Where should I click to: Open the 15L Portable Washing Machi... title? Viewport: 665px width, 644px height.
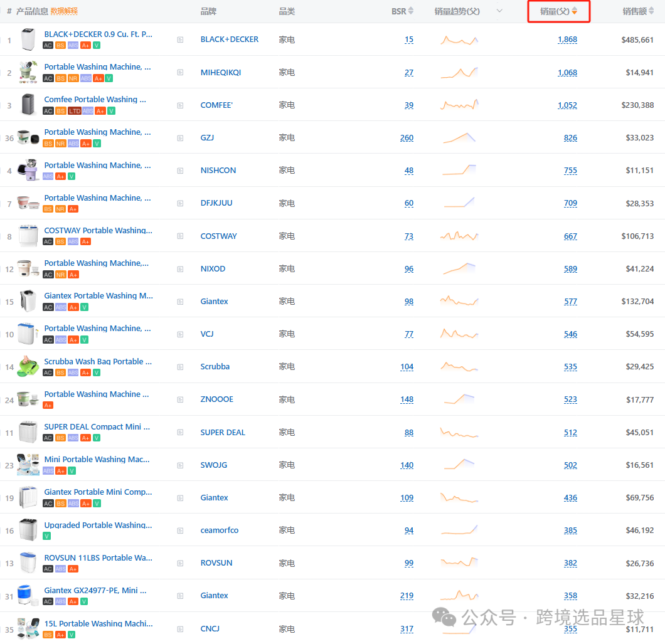(98, 624)
